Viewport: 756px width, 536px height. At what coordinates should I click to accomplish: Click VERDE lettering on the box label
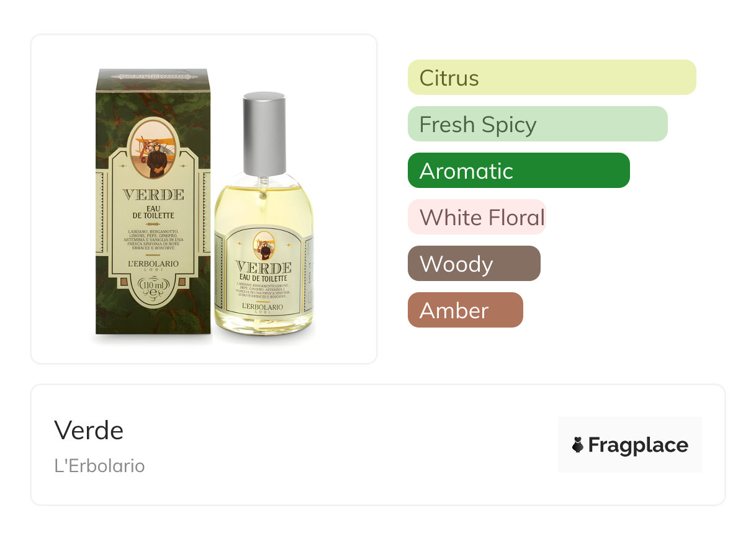coord(153,195)
